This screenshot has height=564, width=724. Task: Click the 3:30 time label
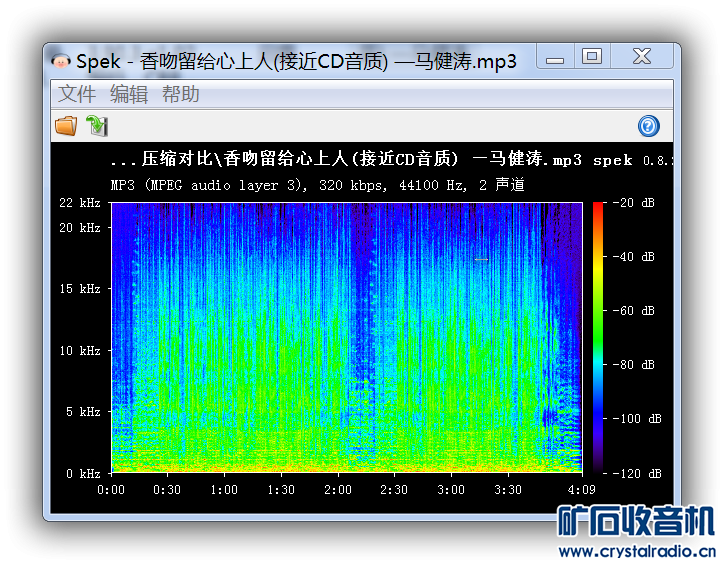tap(508, 490)
